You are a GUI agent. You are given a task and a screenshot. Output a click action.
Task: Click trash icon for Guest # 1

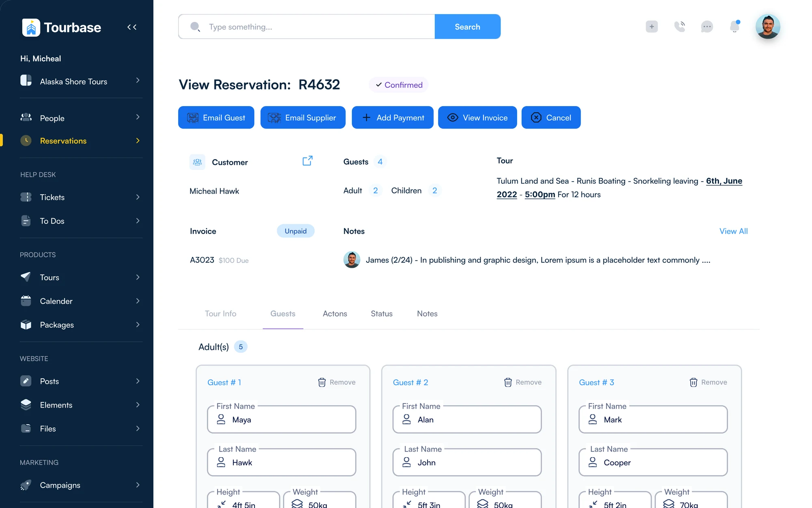pyautogui.click(x=322, y=382)
